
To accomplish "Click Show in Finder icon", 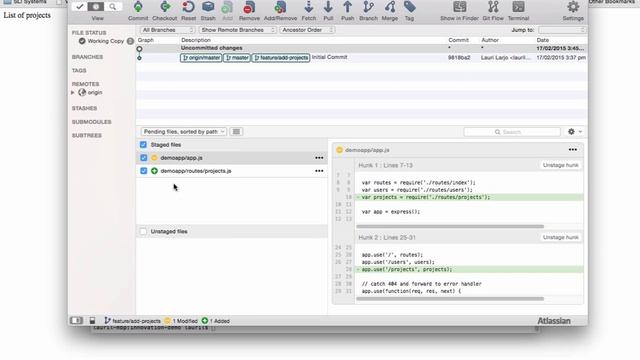I will point(460,7).
